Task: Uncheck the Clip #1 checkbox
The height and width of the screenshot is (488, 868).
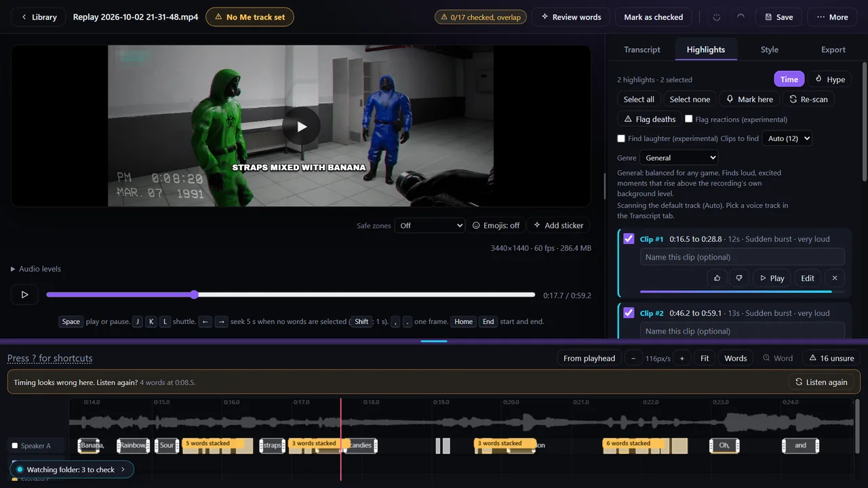Action: coord(629,239)
